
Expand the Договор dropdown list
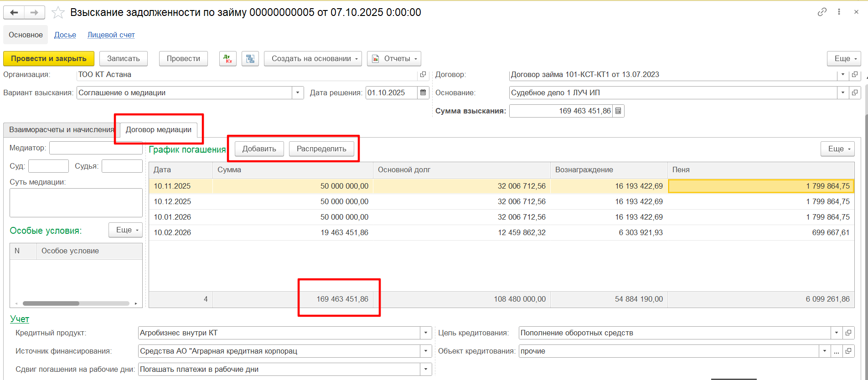[x=843, y=74]
